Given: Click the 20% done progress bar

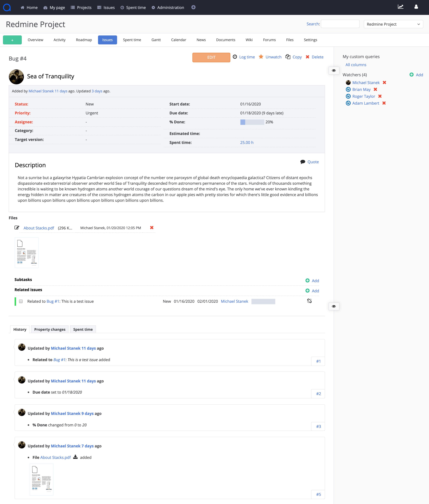Looking at the screenshot, I should click(252, 122).
